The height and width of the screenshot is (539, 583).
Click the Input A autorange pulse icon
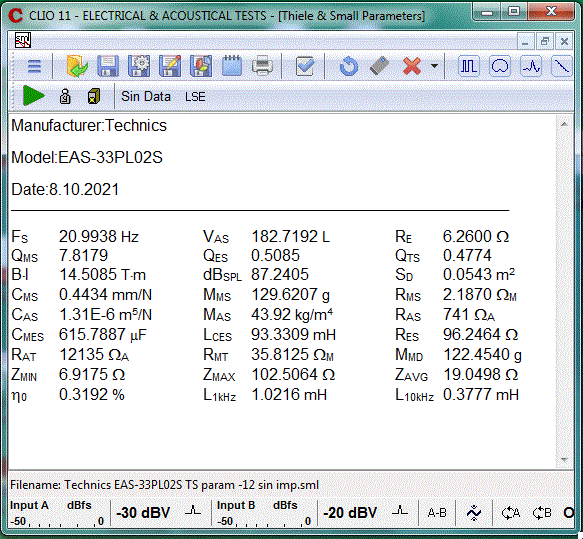(x=193, y=510)
